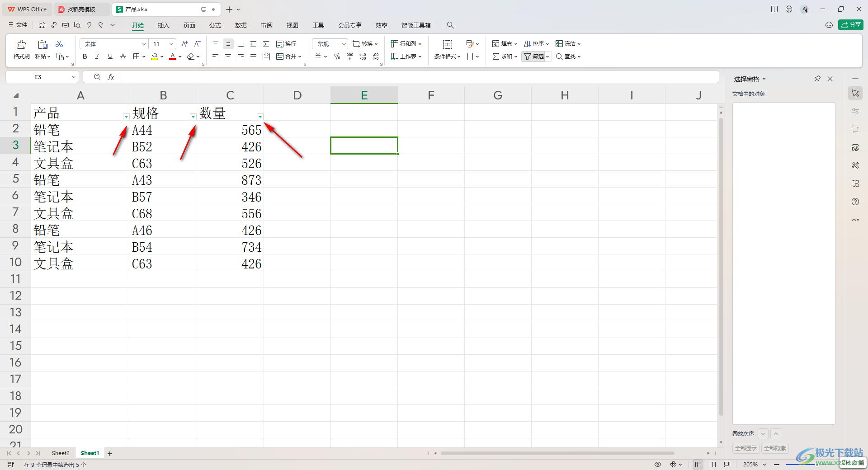Image resolution: width=868 pixels, height=470 pixels.
Task: Open the 插入 (Insert) ribbon tab
Action: [163, 25]
